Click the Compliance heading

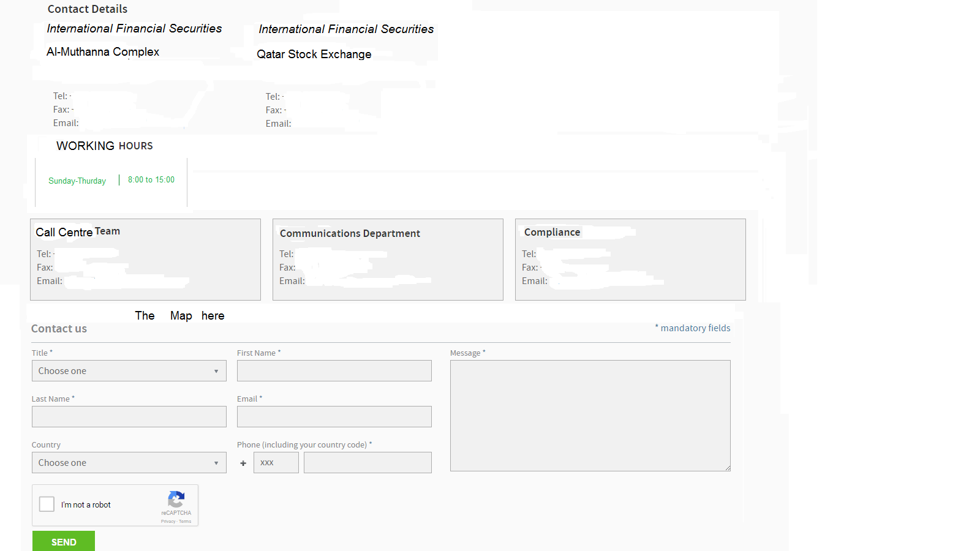tap(552, 232)
